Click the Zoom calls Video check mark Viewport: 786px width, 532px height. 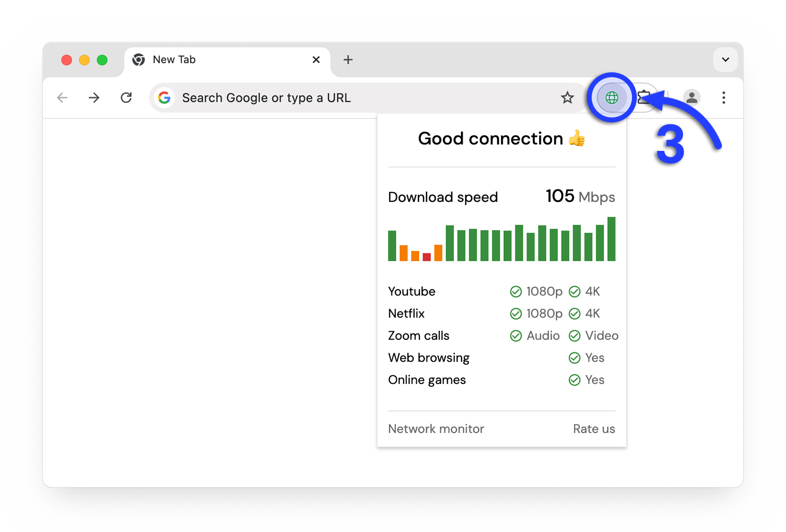[575, 336]
